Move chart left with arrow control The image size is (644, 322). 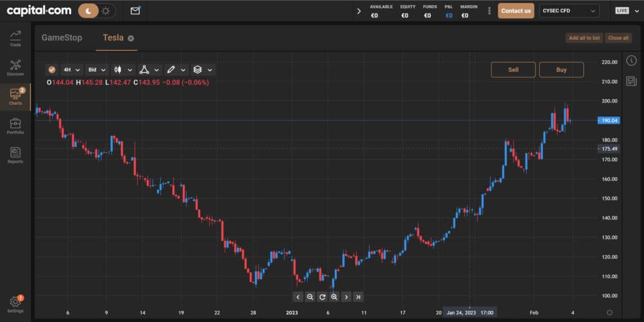[x=298, y=297]
